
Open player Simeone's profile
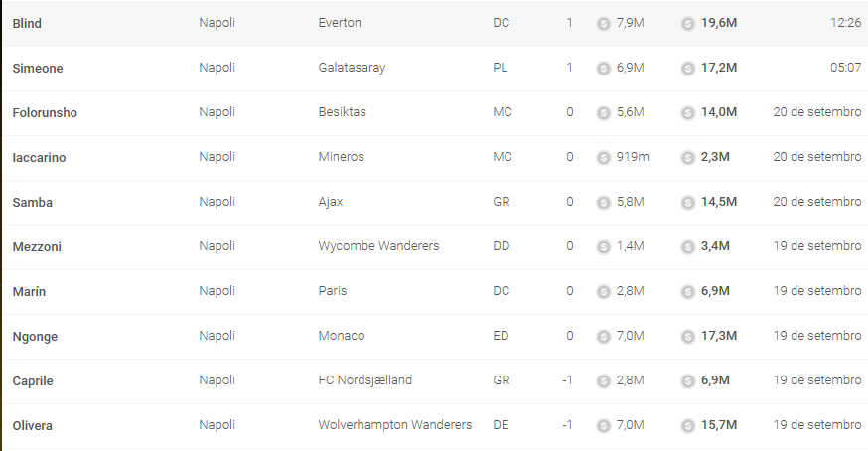(38, 69)
